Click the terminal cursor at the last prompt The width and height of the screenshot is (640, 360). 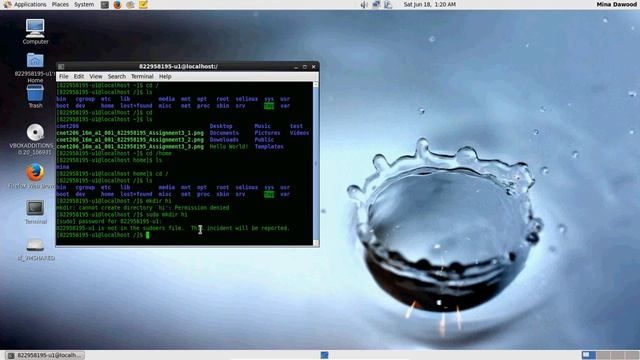(148, 235)
